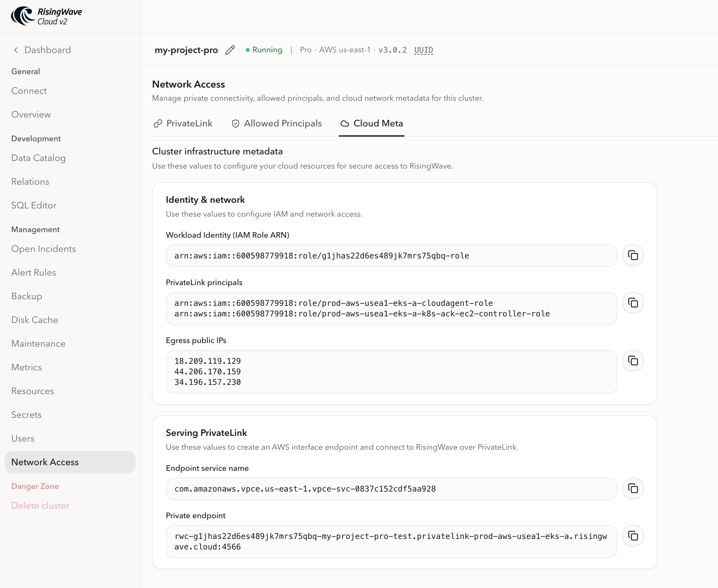Click the UUID link in header
Screen dimensions: 718x588
pyautogui.click(x=423, y=50)
